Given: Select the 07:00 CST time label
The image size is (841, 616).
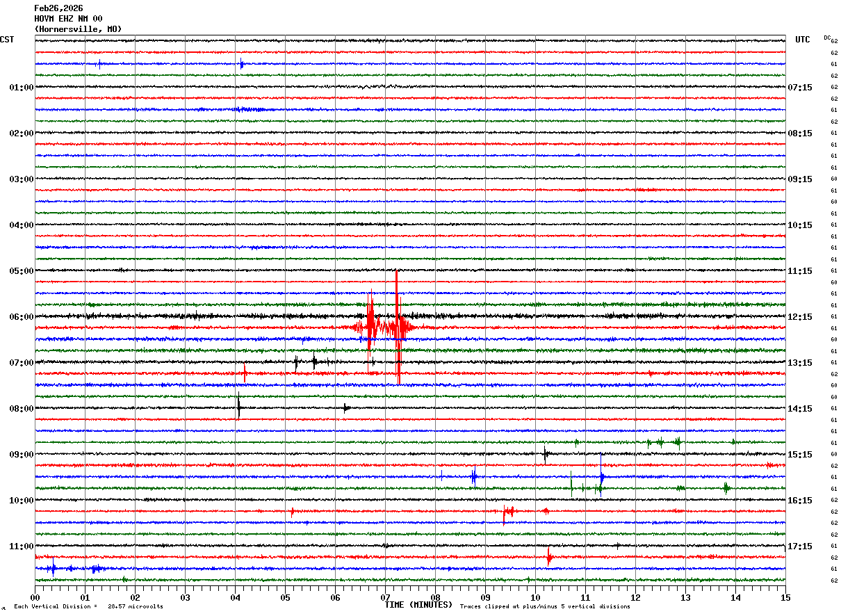Looking at the screenshot, I should 22,363.
